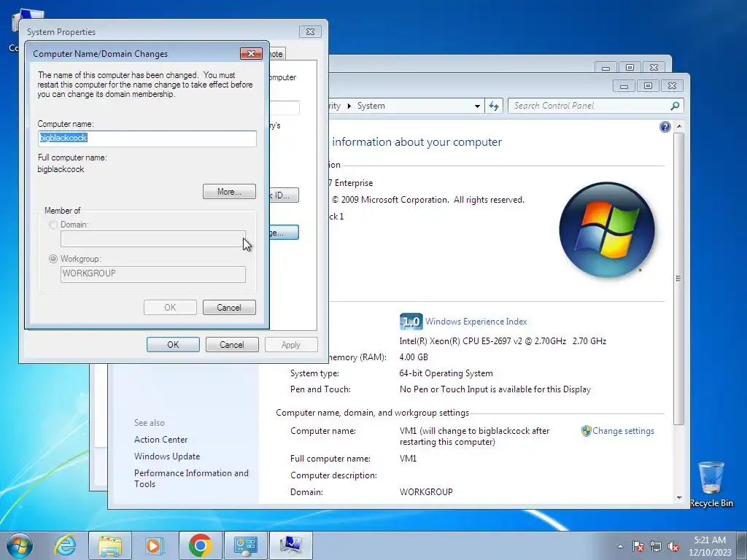Open the muted volume tray icon

673,547
